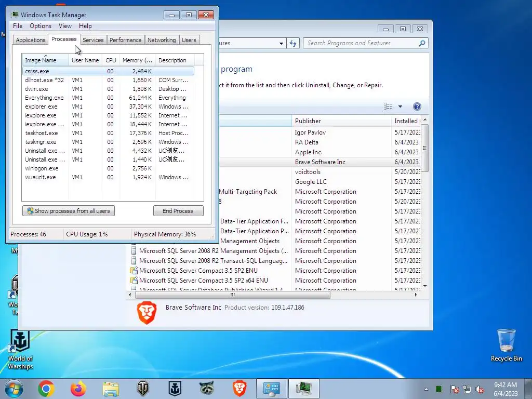Select the Brave Software Inc program row
The width and height of the screenshot is (532, 399).
pyautogui.click(x=320, y=162)
